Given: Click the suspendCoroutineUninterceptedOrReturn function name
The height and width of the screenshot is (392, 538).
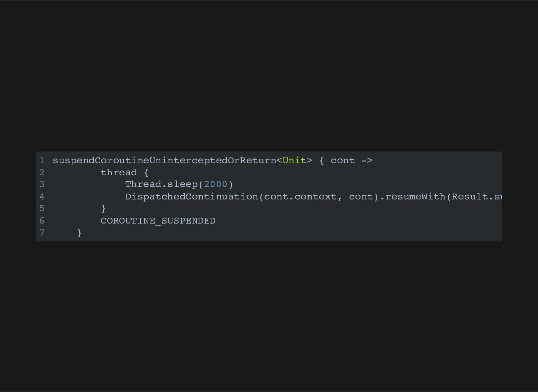Looking at the screenshot, I should 165,161.
